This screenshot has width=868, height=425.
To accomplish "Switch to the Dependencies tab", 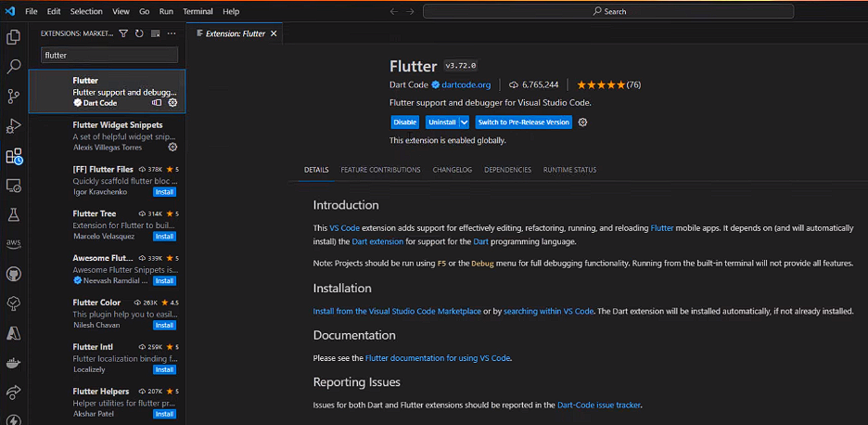I will tap(507, 170).
